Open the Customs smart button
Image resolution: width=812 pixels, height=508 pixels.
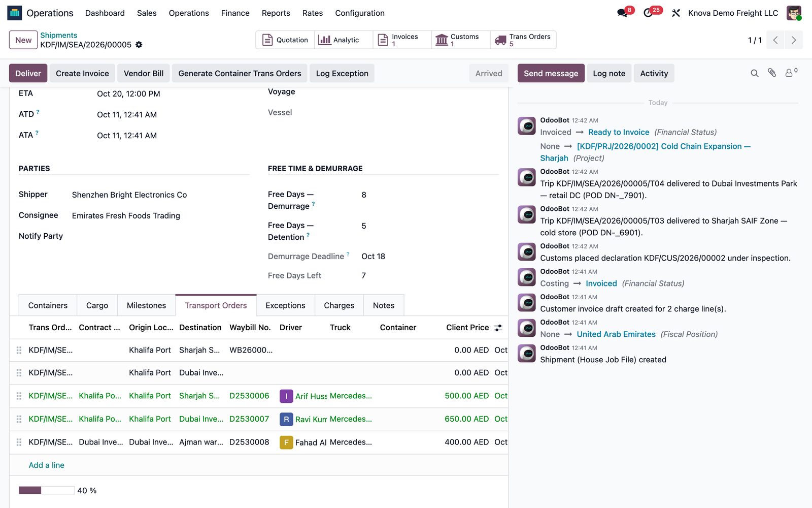coord(461,40)
